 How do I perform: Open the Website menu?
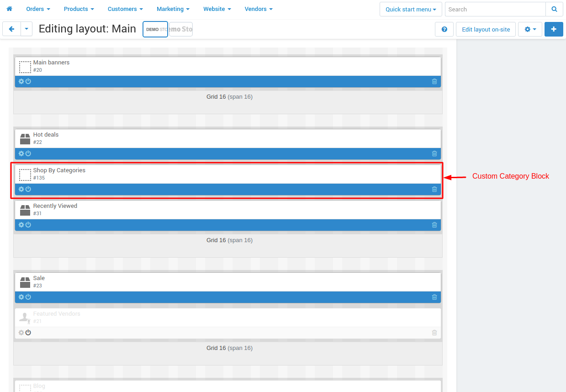tap(217, 9)
